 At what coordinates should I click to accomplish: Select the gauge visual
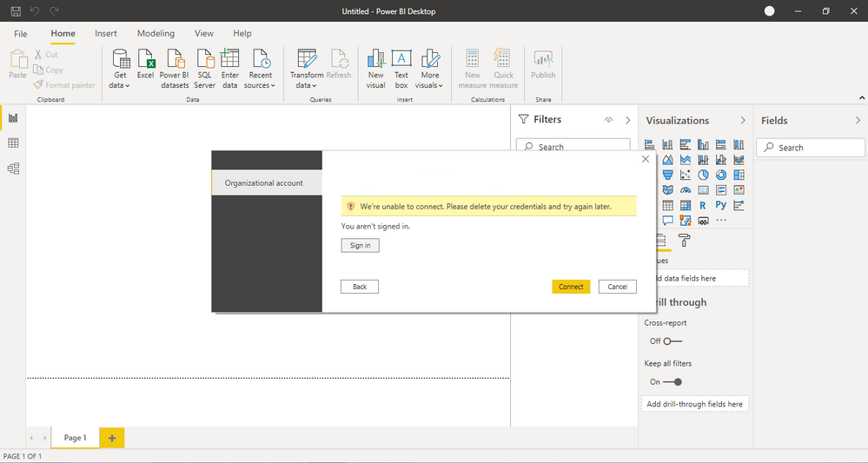[686, 189]
